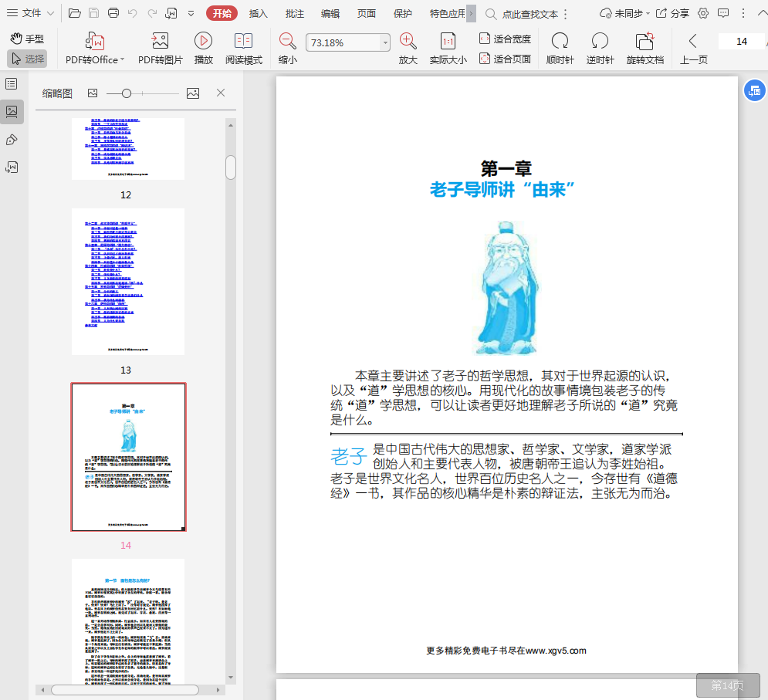The width and height of the screenshot is (768, 700).
Task: Rotate counterclockwise using the 逆时针 icon
Action: [600, 42]
